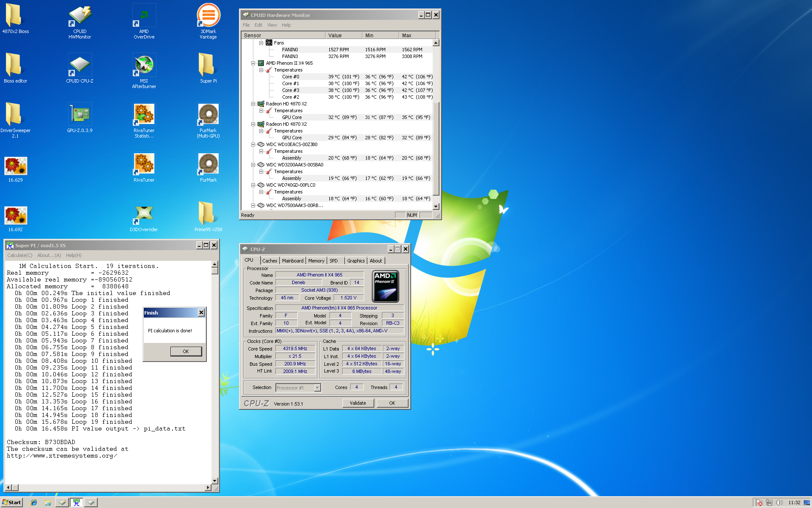The image size is (812, 508).
Task: Collapse the first Radeon HD 4870 X2 node
Action: [253, 104]
